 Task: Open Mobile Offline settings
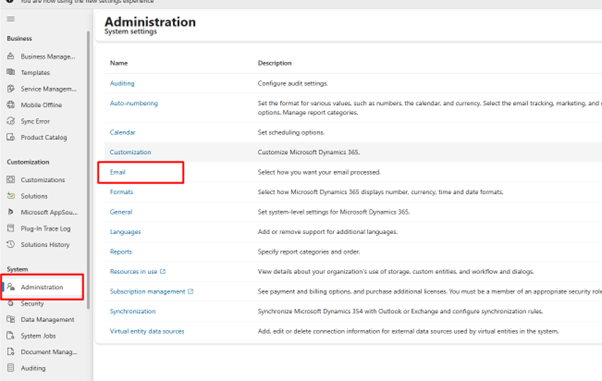click(41, 105)
